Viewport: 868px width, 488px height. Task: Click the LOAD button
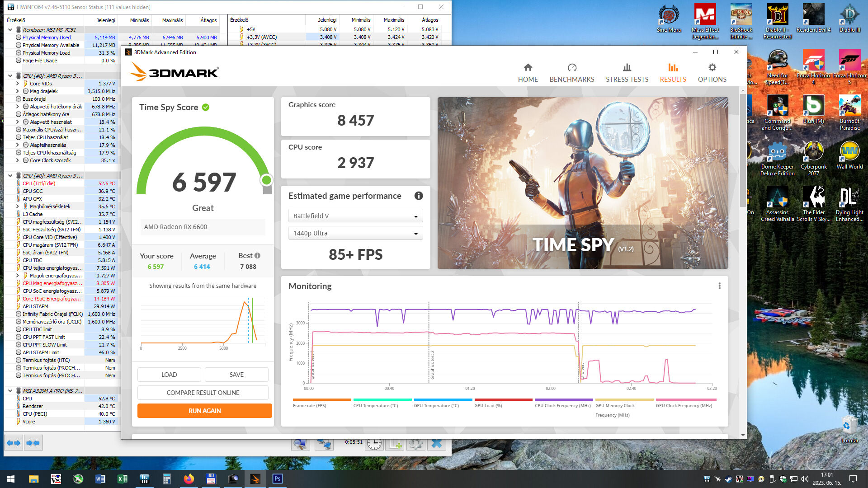[x=169, y=375]
